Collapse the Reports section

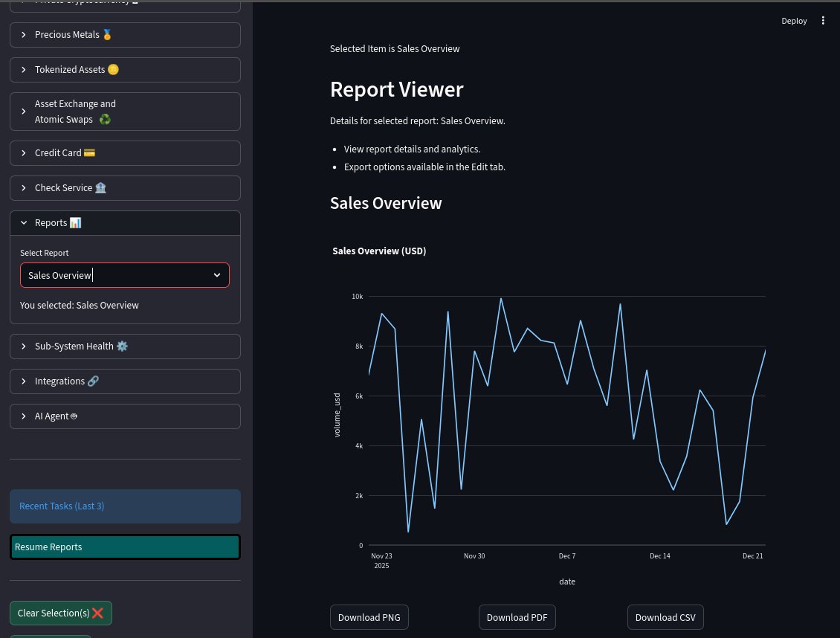coord(124,223)
